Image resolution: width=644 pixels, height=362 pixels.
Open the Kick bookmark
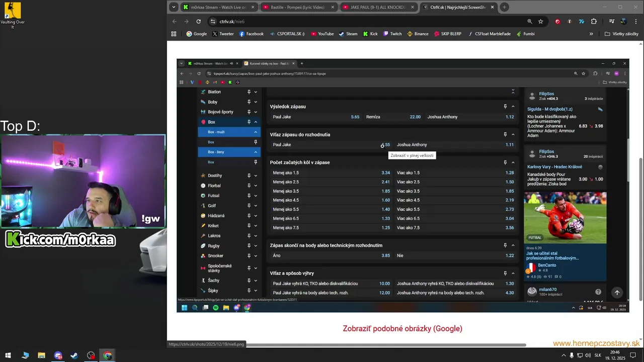coord(370,34)
